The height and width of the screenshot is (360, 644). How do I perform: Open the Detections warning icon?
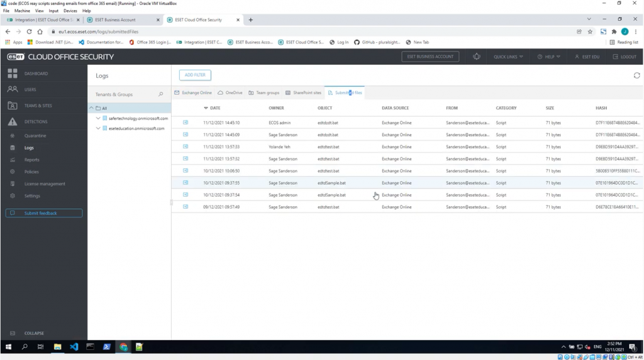(x=13, y=121)
